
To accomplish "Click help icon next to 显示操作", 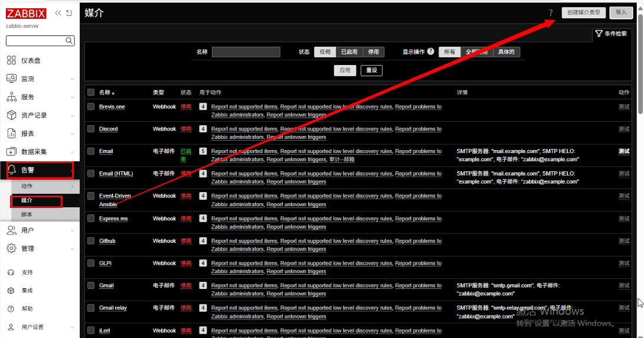I will pyautogui.click(x=431, y=52).
